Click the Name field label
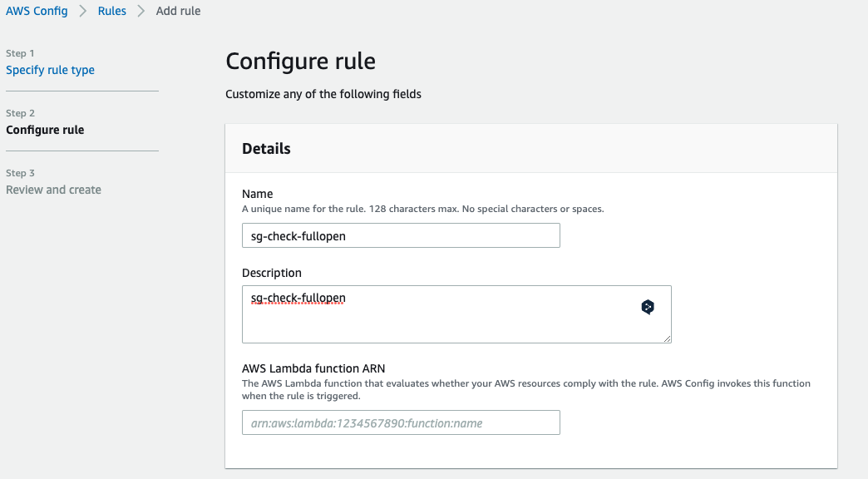Viewport: 868px width, 479px height. [258, 194]
